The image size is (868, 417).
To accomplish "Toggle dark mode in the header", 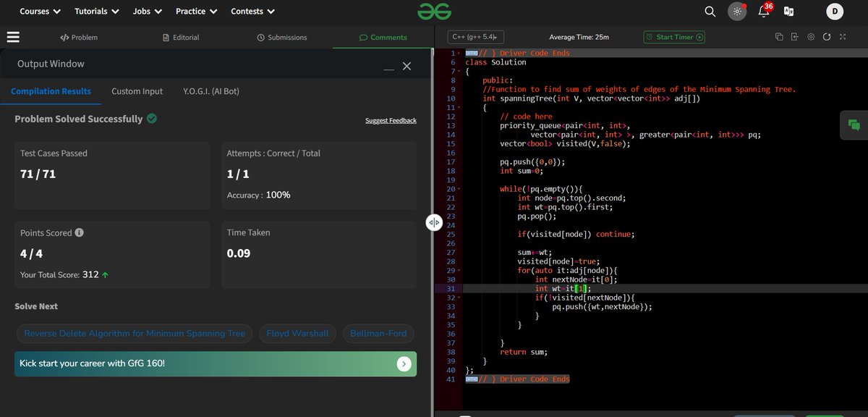I will coord(737,11).
